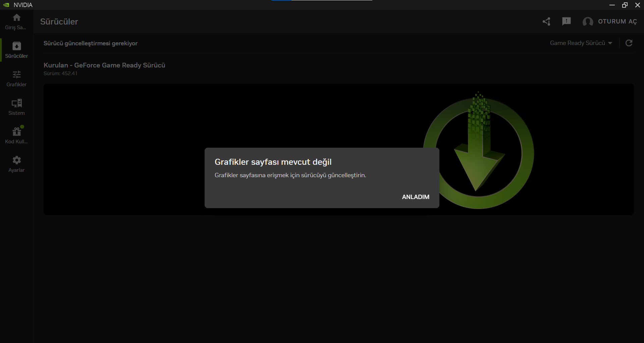
Task: Minimize the NVIDIA window
Action: 612,5
